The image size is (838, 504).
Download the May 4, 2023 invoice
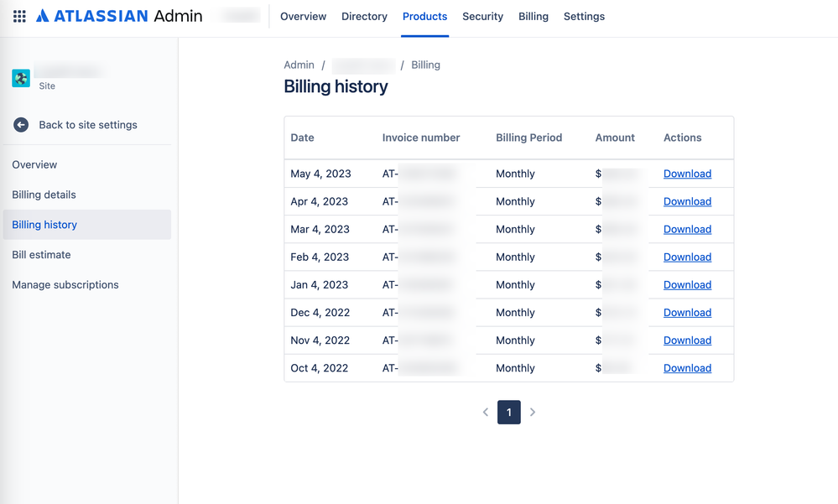click(x=687, y=174)
